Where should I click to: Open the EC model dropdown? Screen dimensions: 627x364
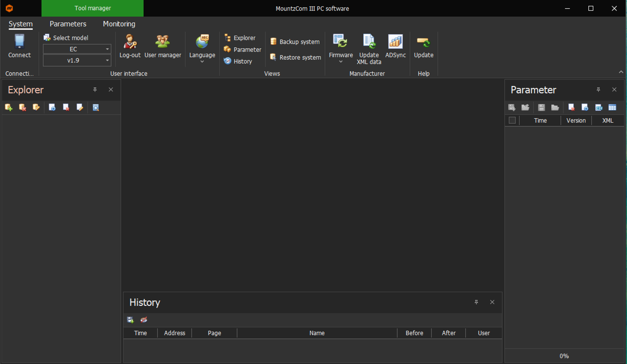pyautogui.click(x=107, y=49)
